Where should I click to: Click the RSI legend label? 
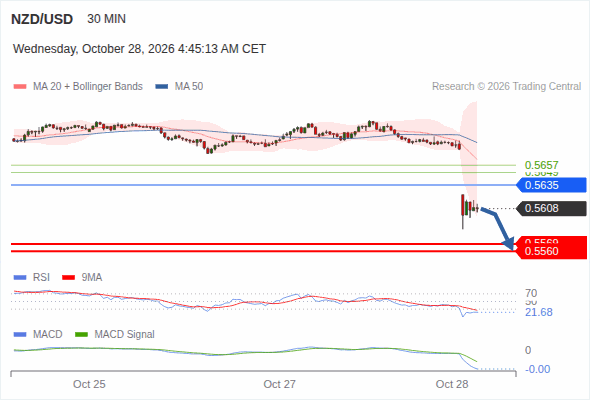41,277
